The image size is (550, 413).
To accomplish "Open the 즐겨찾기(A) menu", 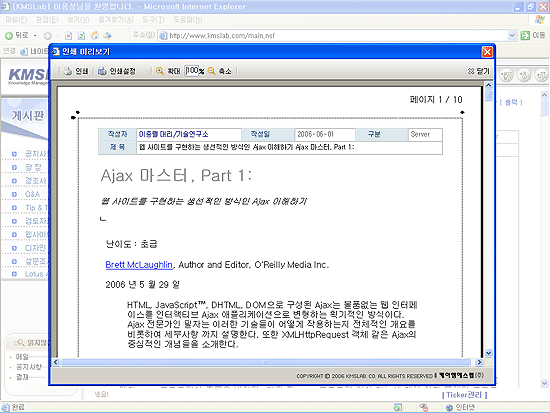I will (x=116, y=20).
